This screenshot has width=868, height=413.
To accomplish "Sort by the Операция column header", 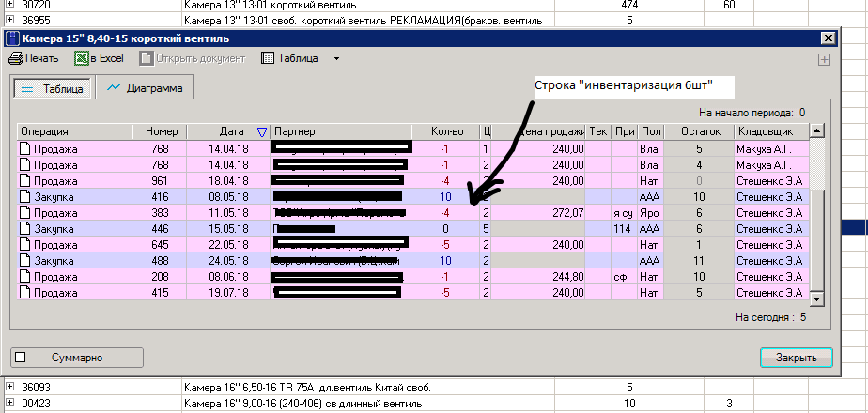I will [74, 131].
